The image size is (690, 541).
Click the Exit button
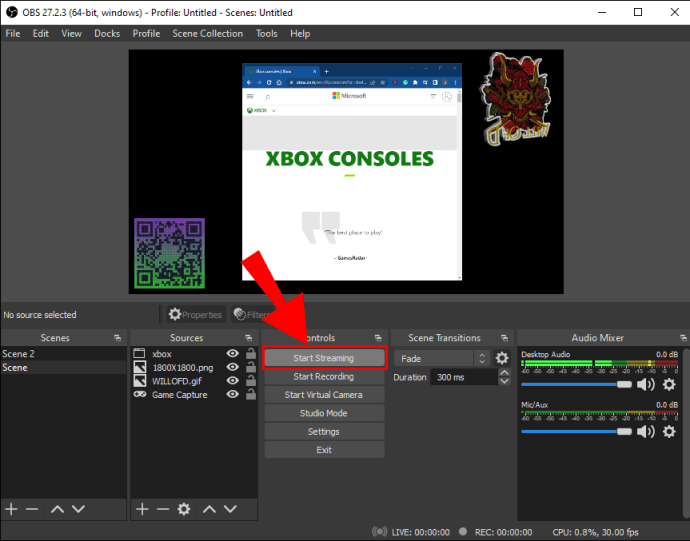coord(324,450)
